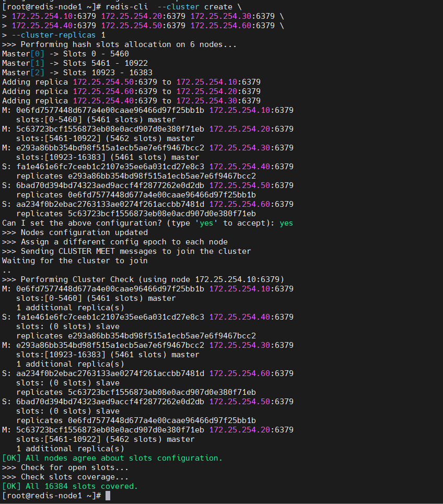Click the 172.25.254.50 slave line in Cluster Check output
Screen dimensions: 443x504
pyautogui.click(x=147, y=402)
